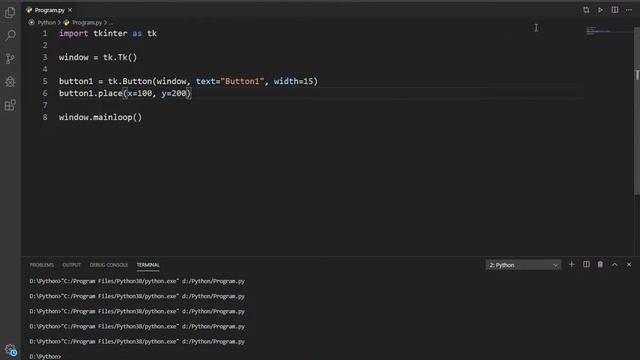Run Python file with play icon
Screen dimensions: 640x360
600,10
